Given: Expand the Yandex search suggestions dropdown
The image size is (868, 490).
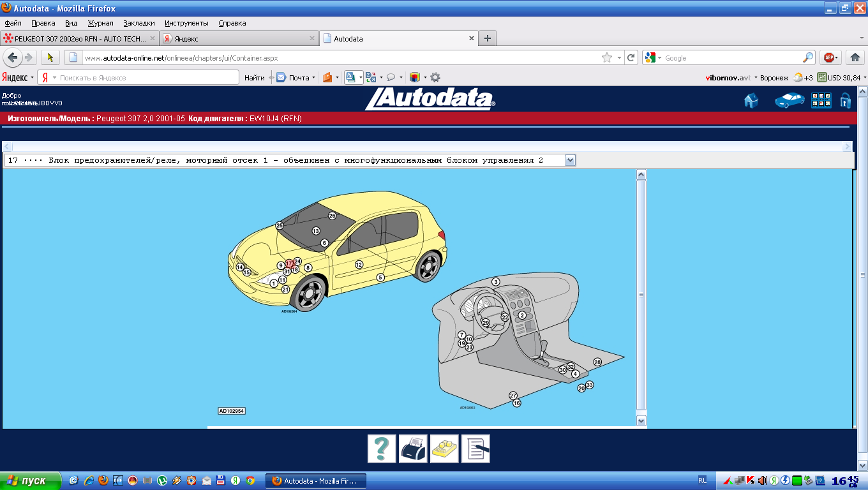Looking at the screenshot, I should pos(54,77).
